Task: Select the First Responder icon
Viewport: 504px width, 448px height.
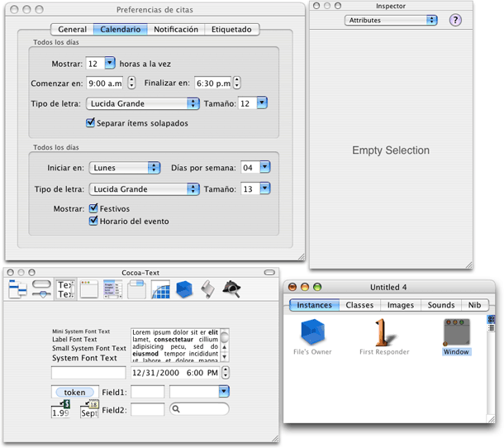Action: (x=384, y=332)
